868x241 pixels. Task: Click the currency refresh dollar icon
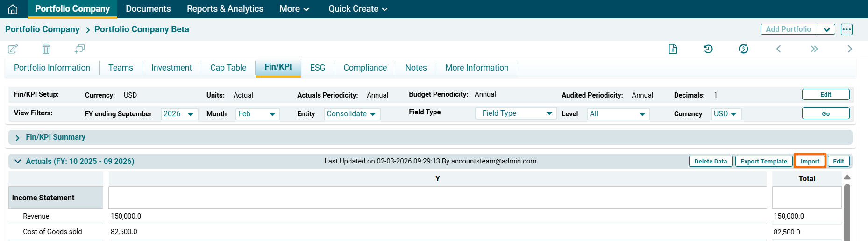click(743, 49)
